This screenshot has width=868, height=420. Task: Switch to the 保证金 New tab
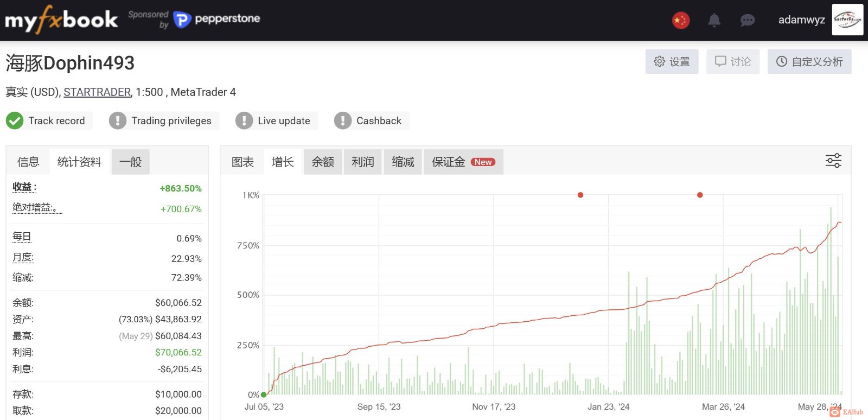464,162
